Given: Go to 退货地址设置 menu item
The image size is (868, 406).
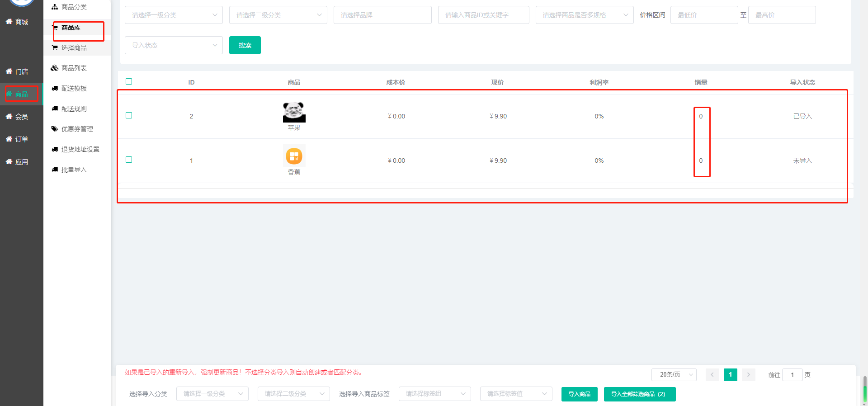Looking at the screenshot, I should pyautogui.click(x=80, y=149).
